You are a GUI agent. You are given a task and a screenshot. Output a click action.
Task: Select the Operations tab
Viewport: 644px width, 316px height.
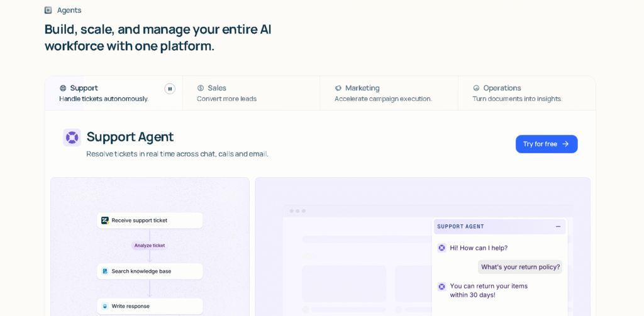[526, 93]
